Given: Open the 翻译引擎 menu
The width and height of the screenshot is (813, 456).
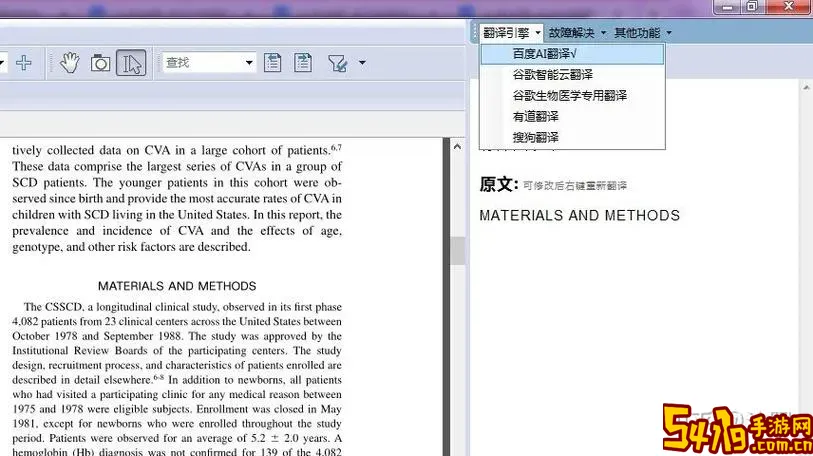Looking at the screenshot, I should pos(511,33).
